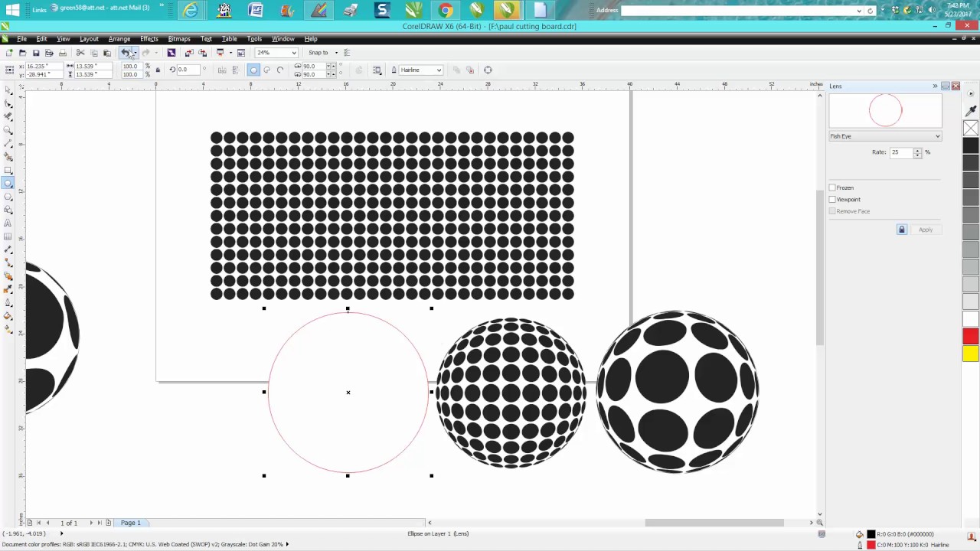The height and width of the screenshot is (551, 980).
Task: Open the Bitmaps menu
Action: [179, 39]
